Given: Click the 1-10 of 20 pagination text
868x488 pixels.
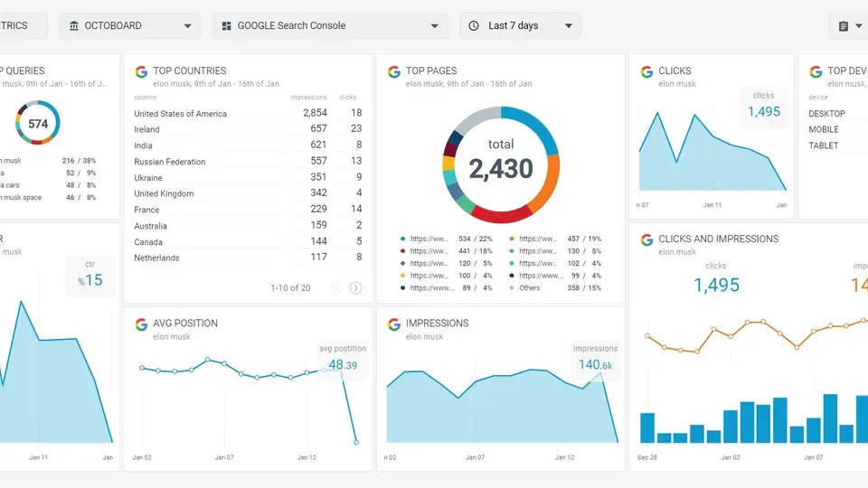Looking at the screenshot, I should pyautogui.click(x=290, y=287).
